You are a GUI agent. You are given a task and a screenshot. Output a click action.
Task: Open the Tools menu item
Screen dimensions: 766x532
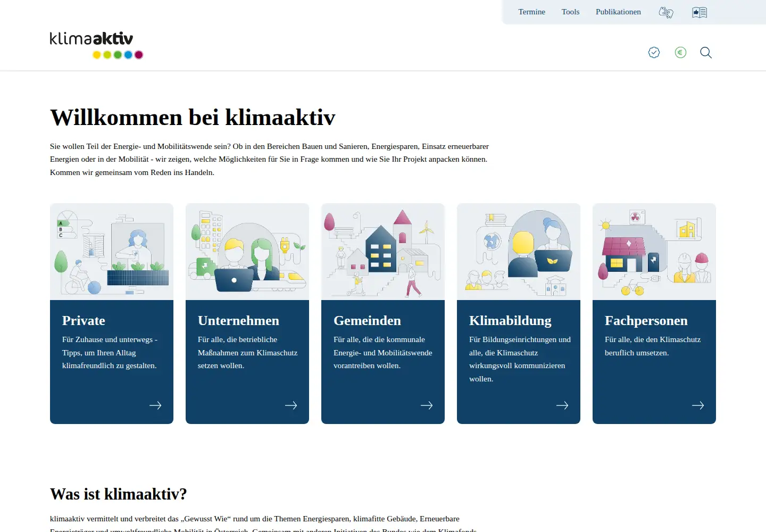570,12
